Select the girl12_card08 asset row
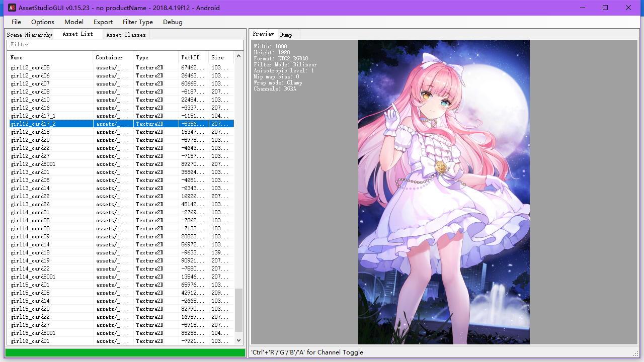Viewport: 644px width, 362px height. [x=121, y=92]
